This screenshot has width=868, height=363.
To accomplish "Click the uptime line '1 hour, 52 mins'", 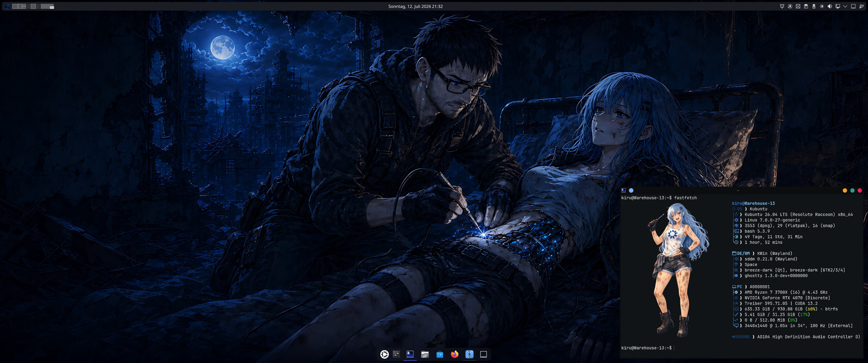I will coord(764,242).
